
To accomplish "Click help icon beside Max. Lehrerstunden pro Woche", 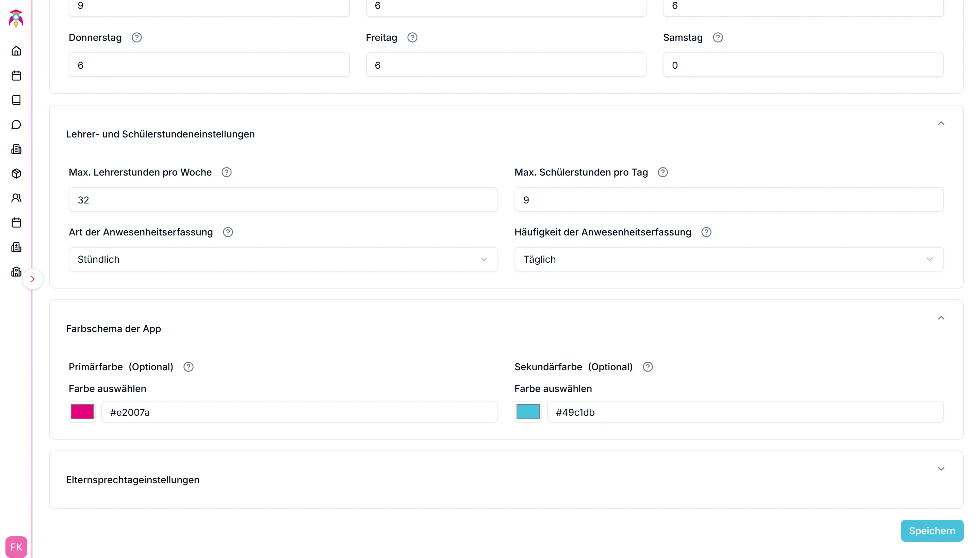I will pyautogui.click(x=227, y=173).
